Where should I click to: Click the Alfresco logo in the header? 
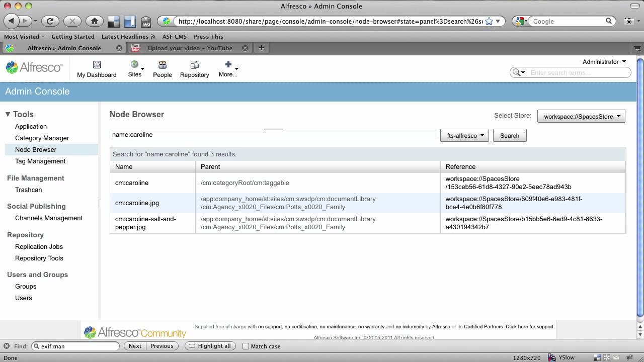tap(34, 67)
